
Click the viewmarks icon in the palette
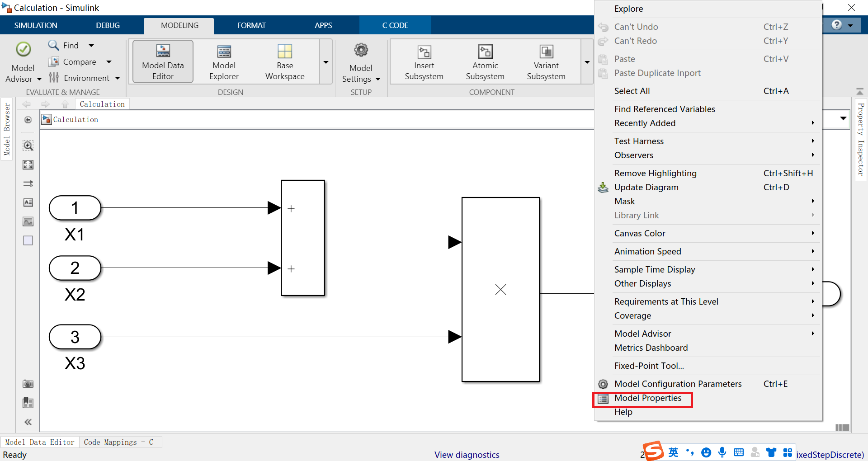[x=28, y=403]
